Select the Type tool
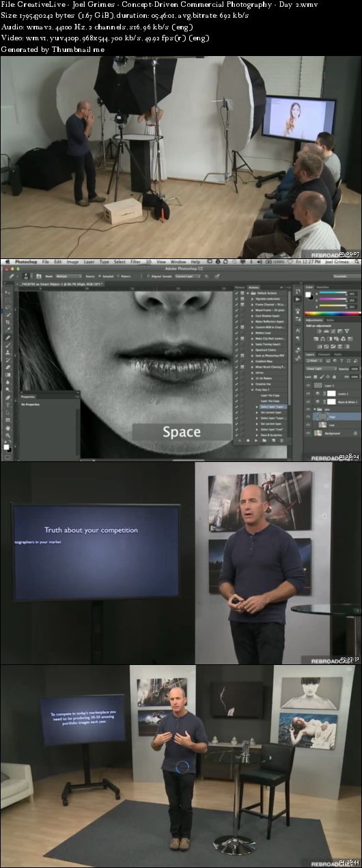Image resolution: width=362 pixels, height=868 pixels. [7, 405]
